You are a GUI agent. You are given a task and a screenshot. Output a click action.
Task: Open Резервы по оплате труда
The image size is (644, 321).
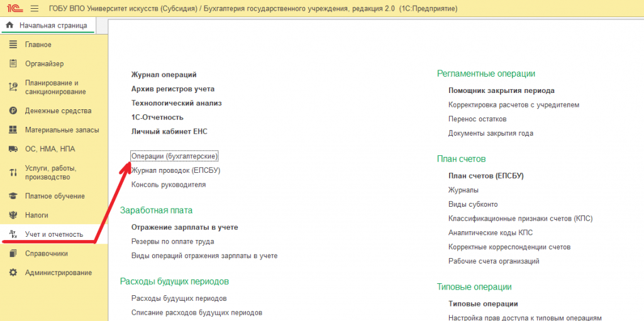(172, 241)
